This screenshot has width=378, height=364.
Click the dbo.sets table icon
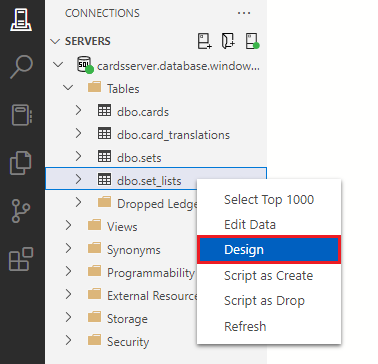(104, 157)
